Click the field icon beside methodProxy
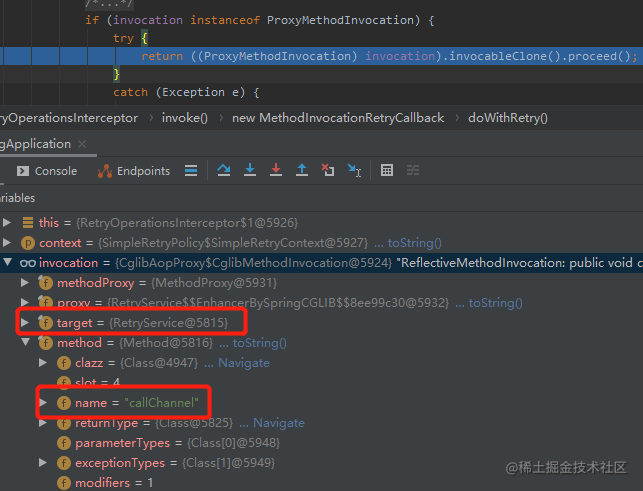This screenshot has height=491, width=643. (x=45, y=282)
